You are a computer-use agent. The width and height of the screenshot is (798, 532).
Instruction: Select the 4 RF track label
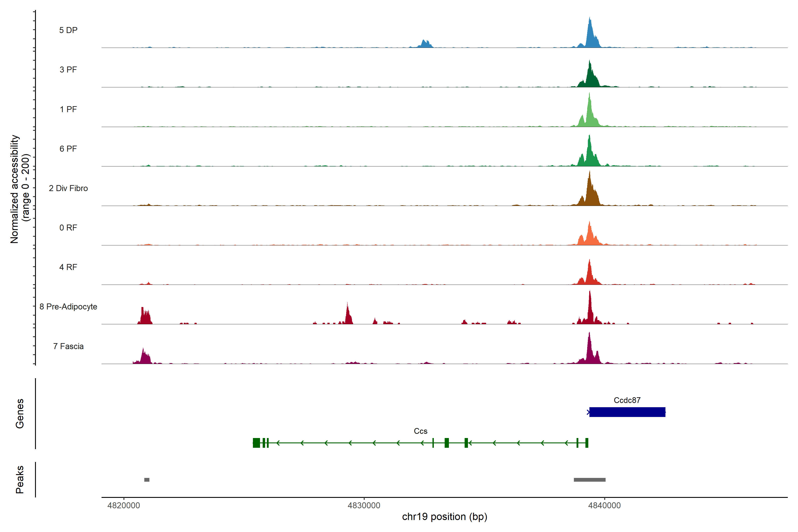(x=68, y=267)
